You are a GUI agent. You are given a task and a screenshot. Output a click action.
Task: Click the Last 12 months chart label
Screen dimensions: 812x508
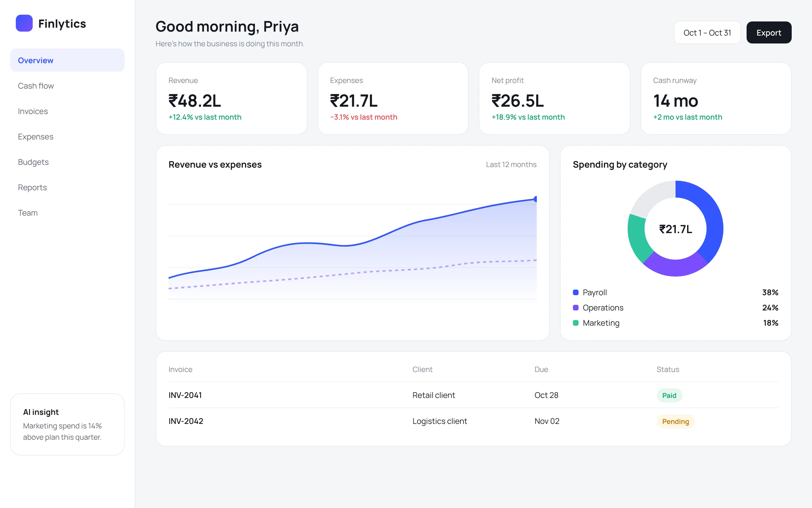[x=511, y=165]
